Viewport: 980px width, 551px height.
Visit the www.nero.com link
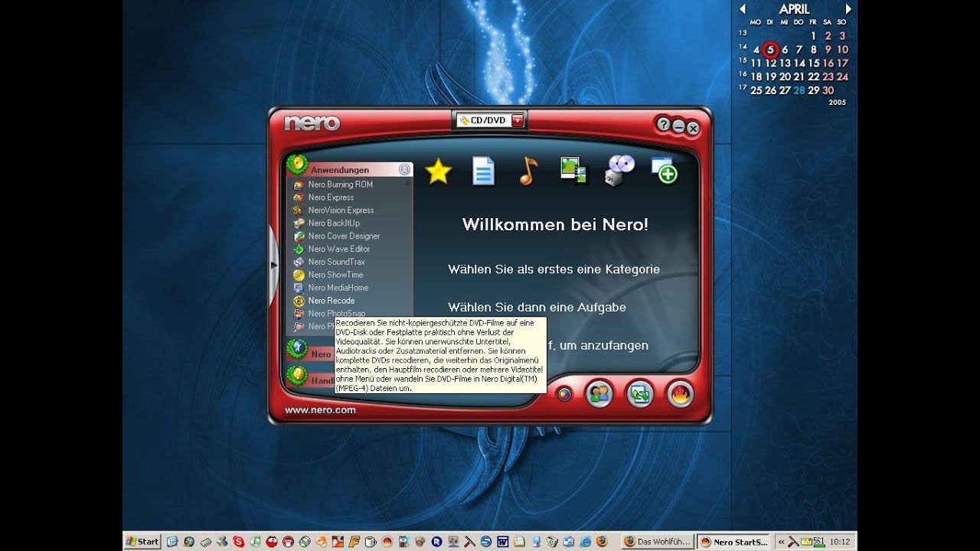pos(320,409)
